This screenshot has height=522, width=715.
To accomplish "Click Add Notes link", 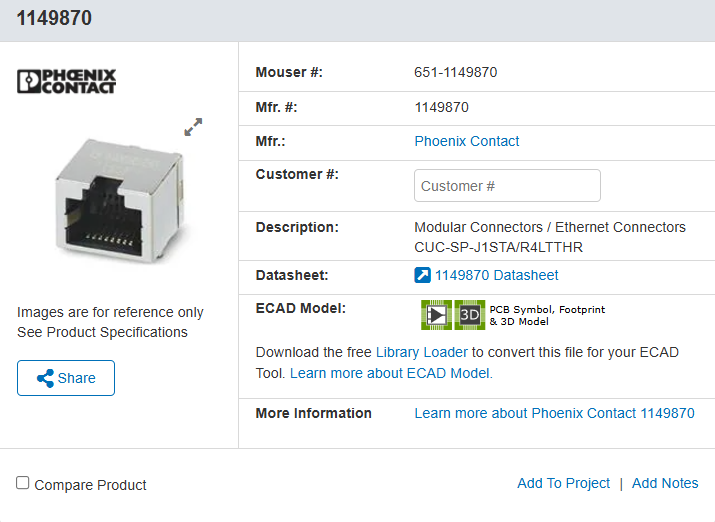I will point(665,483).
